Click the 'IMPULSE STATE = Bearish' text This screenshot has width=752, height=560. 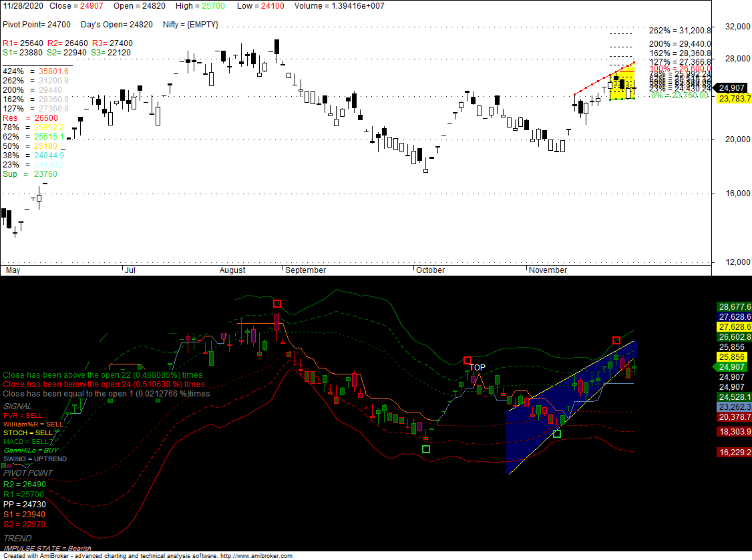47,549
